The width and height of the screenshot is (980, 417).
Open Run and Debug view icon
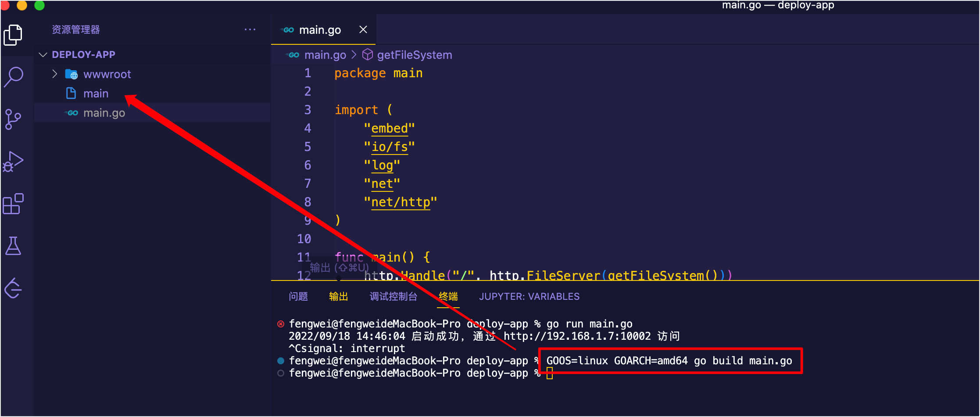click(13, 162)
